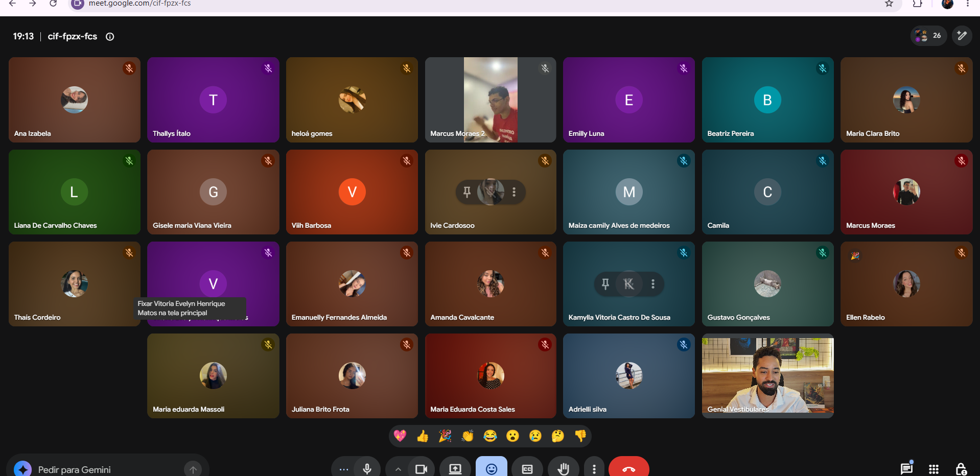The height and width of the screenshot is (476, 980).
Task: Click the Juliana Brito Frota name label
Action: pyautogui.click(x=320, y=409)
